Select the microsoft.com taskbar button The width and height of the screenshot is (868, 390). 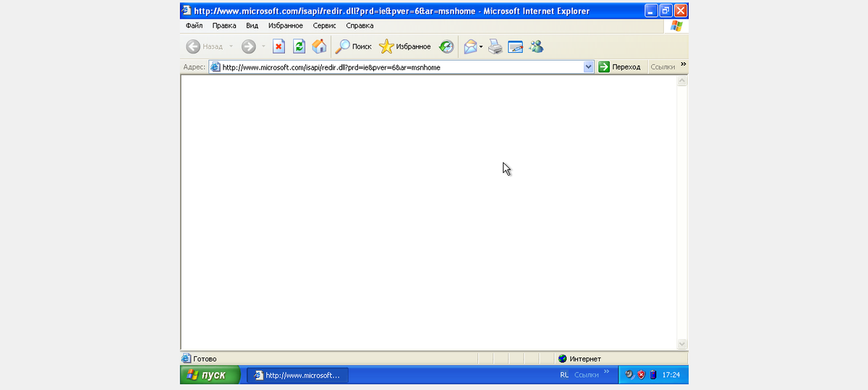click(297, 375)
